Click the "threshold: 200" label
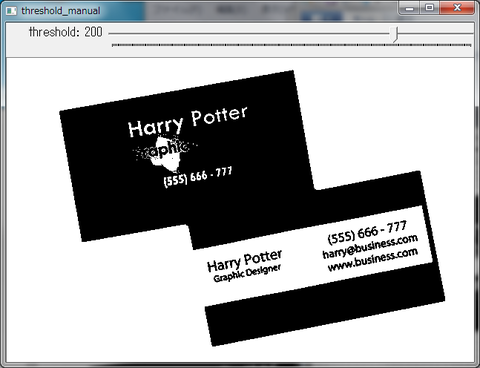This screenshot has height=368, width=480. pyautogui.click(x=66, y=32)
